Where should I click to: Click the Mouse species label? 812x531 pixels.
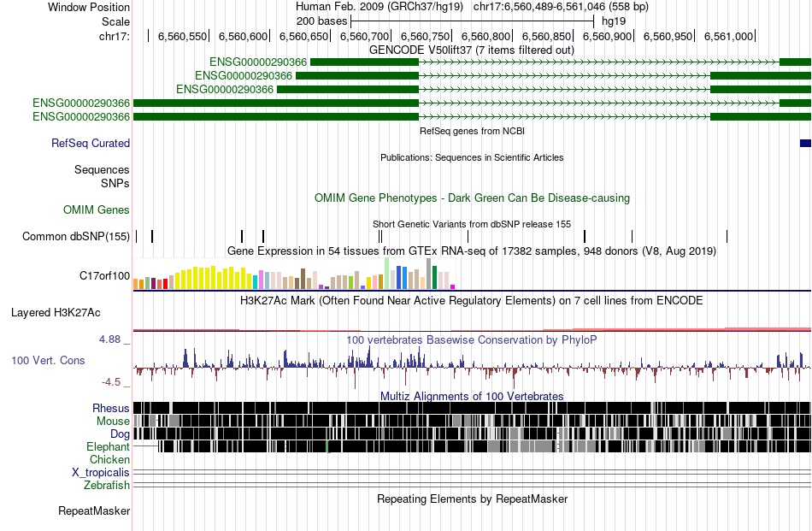pos(113,422)
